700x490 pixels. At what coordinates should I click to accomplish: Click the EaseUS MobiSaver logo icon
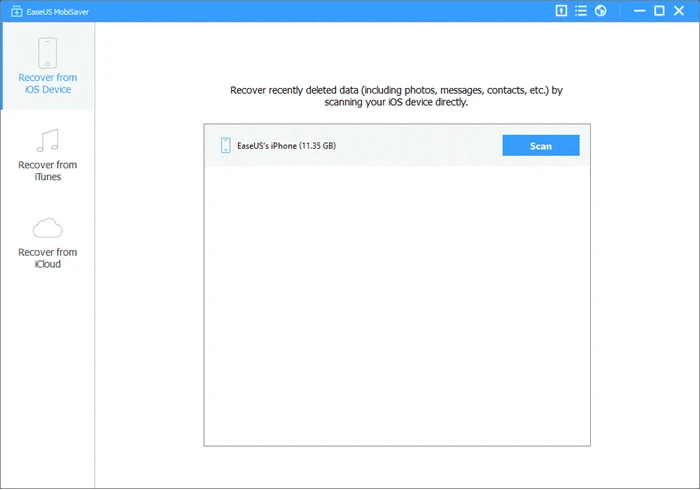12,11
